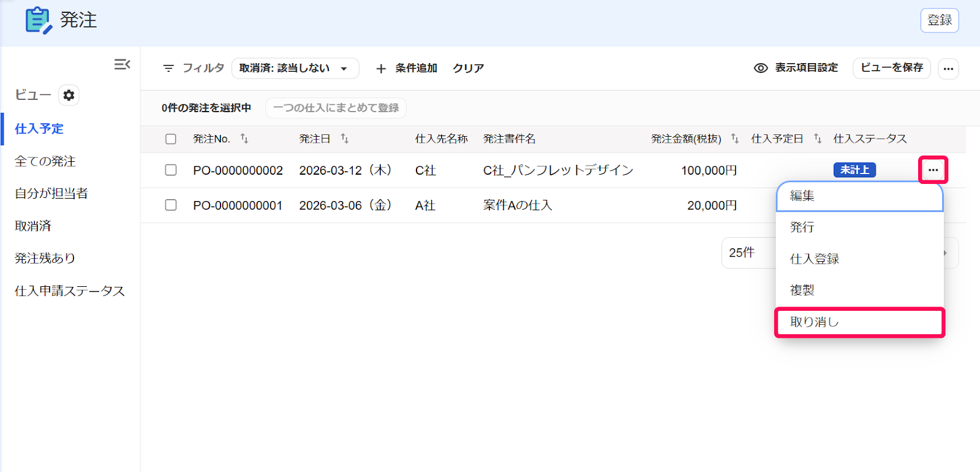980x472 pixels.
Task: Open the 全ての発注 view in sidebar
Action: click(45, 161)
